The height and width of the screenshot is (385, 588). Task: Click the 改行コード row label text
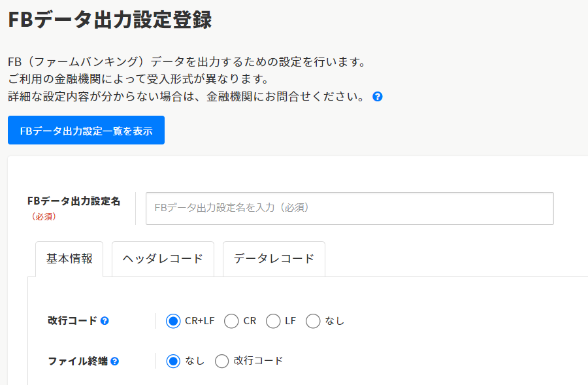coord(72,321)
